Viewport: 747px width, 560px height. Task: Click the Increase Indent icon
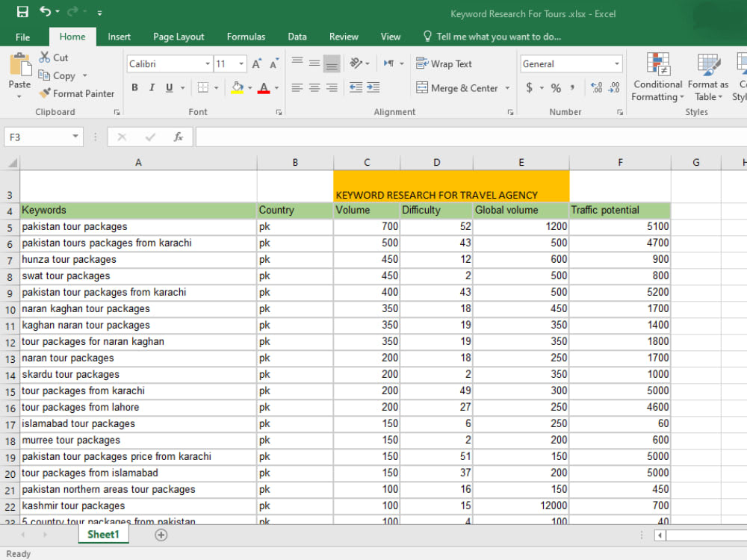pyautogui.click(x=373, y=87)
